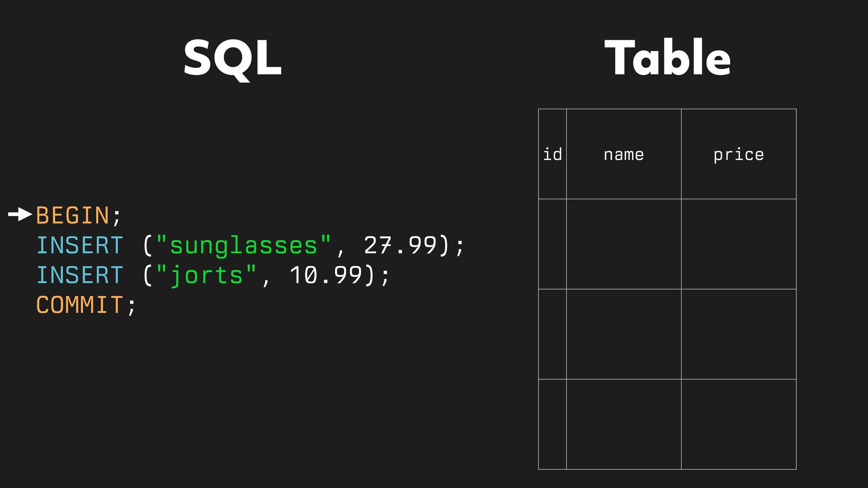The width and height of the screenshot is (868, 488).
Task: Click the first empty price cell
Action: point(738,244)
